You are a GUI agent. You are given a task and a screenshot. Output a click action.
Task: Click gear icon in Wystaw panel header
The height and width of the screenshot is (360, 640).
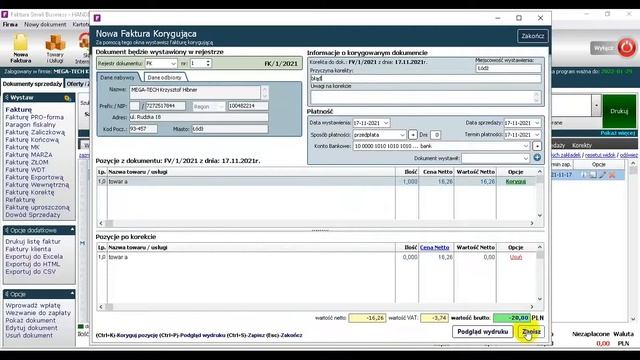67,98
